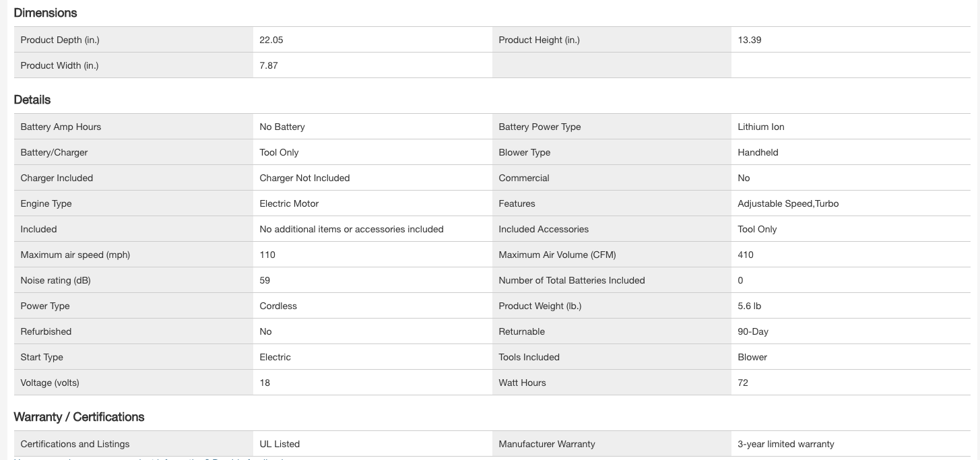Screen dimensions: 980x460
Task: Select the Product Depth value 22.05
Action: [271, 40]
